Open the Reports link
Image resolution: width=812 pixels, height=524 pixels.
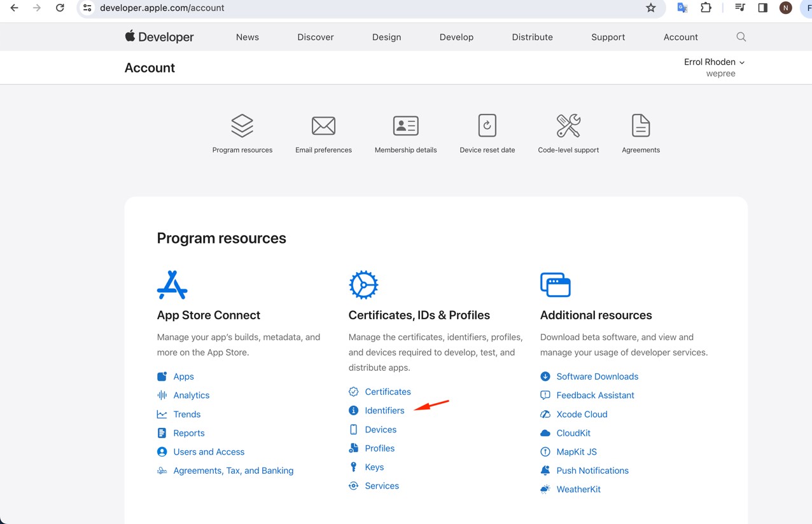pyautogui.click(x=189, y=433)
